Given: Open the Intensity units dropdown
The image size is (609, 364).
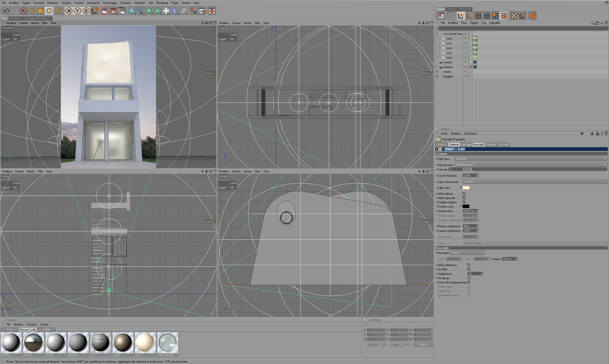Looking at the screenshot, I should point(531,165).
